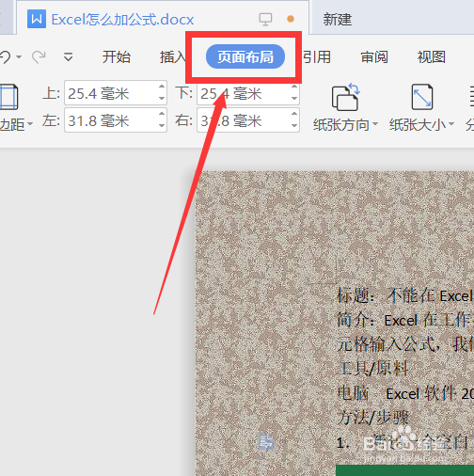
Task: Click the 标题 line in the document
Action: coord(405,295)
